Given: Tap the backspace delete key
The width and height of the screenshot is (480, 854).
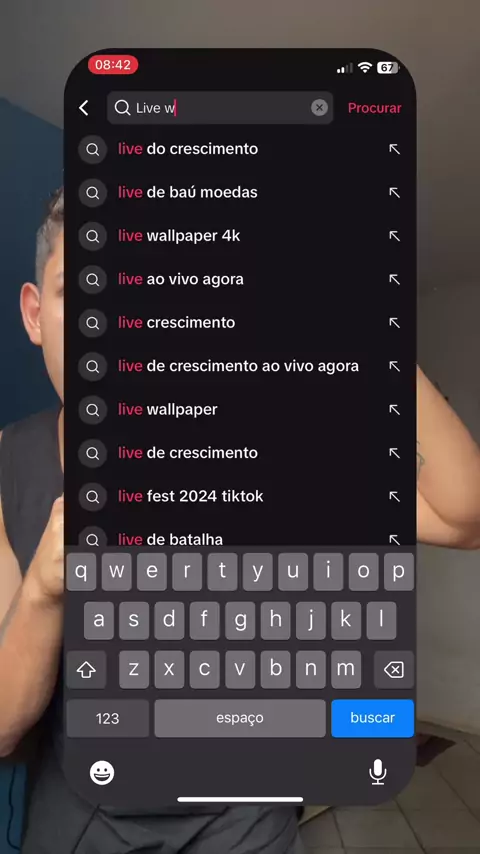Looking at the screenshot, I should tap(394, 670).
